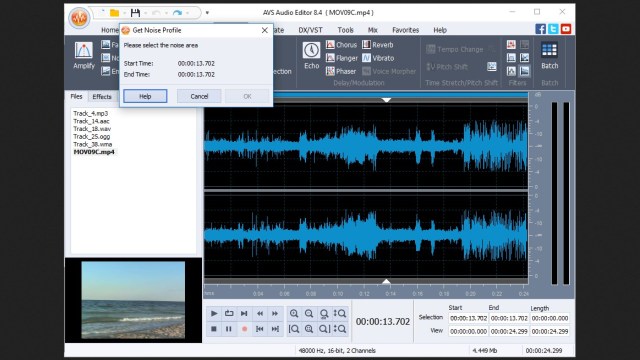
Task: Expand the Open folder dropdown arrow
Action: coord(124,13)
